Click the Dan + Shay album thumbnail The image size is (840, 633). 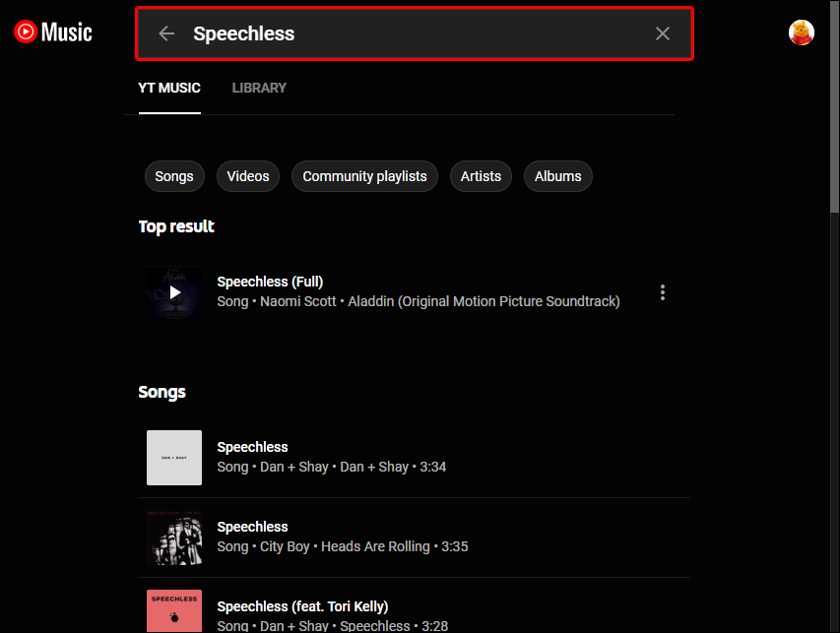tap(174, 458)
